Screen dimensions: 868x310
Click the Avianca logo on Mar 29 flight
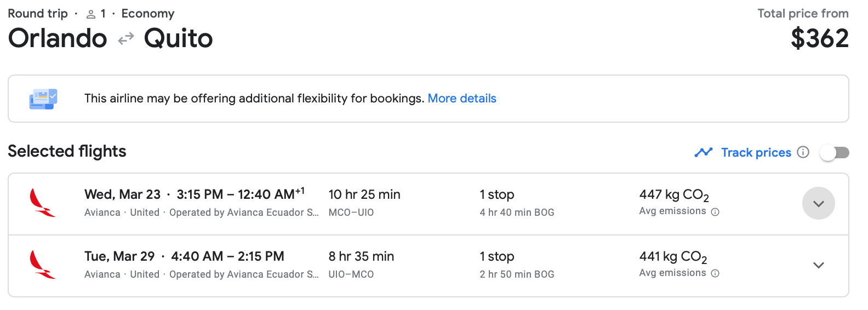point(42,265)
